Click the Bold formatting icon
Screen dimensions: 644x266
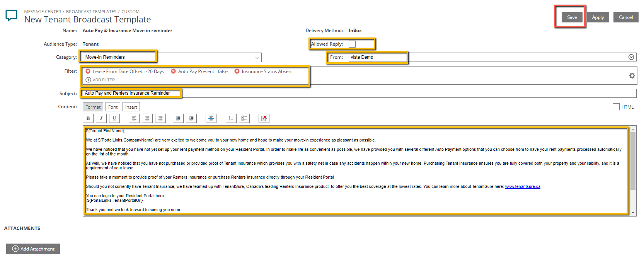pos(88,118)
